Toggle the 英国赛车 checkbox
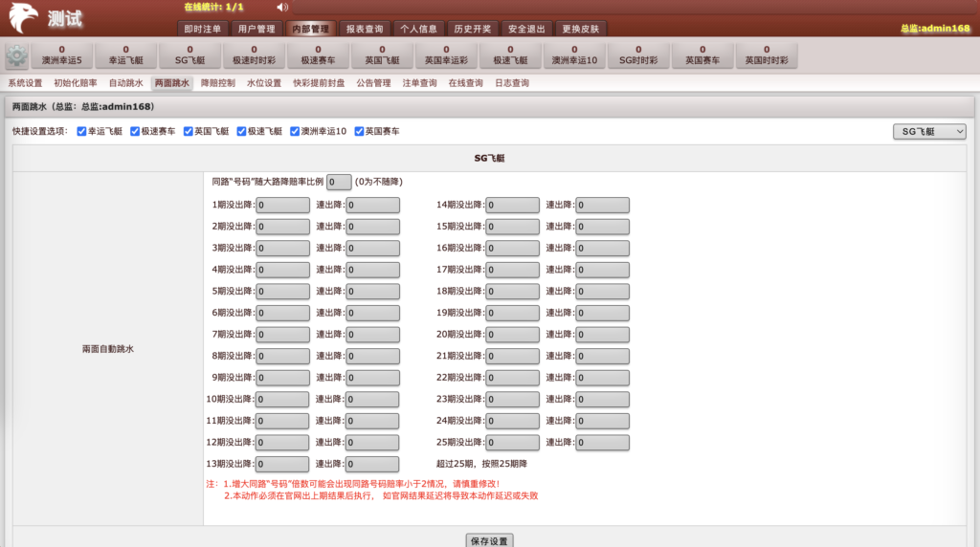 tap(360, 132)
